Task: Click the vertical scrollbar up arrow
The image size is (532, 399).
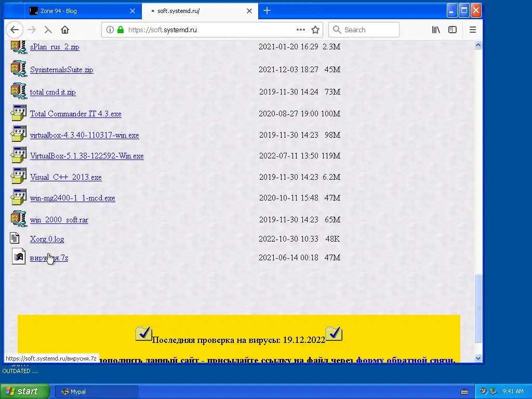Action: point(478,45)
